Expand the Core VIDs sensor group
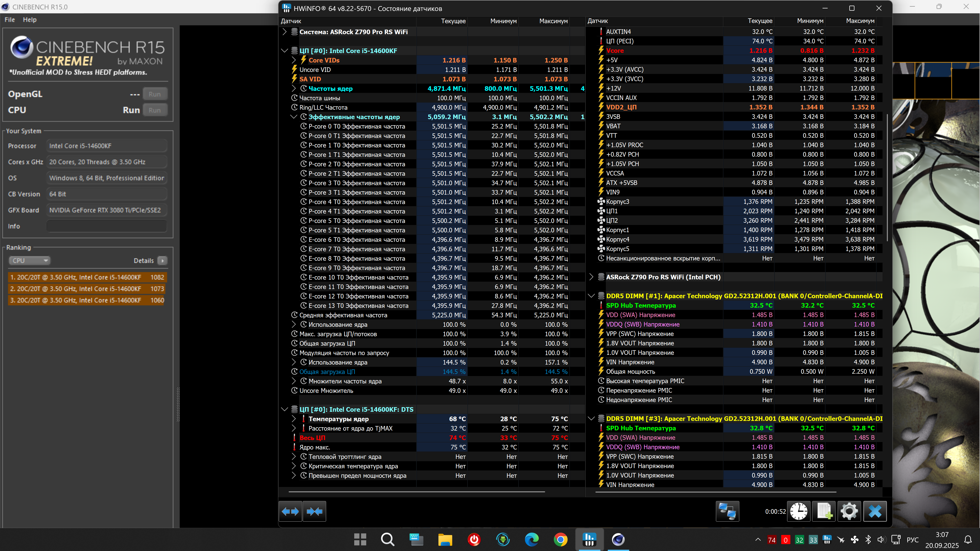The height and width of the screenshot is (551, 980). click(x=294, y=60)
